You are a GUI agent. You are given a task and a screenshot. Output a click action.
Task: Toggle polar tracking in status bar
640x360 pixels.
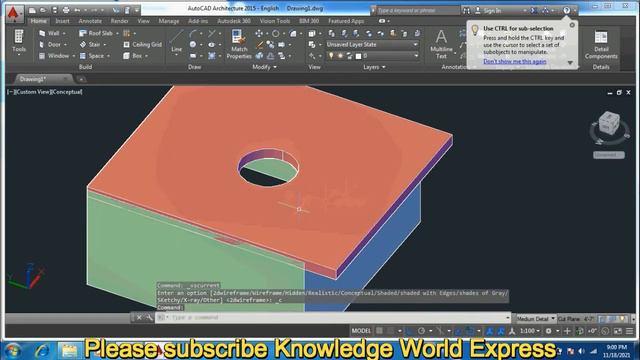pos(421,331)
